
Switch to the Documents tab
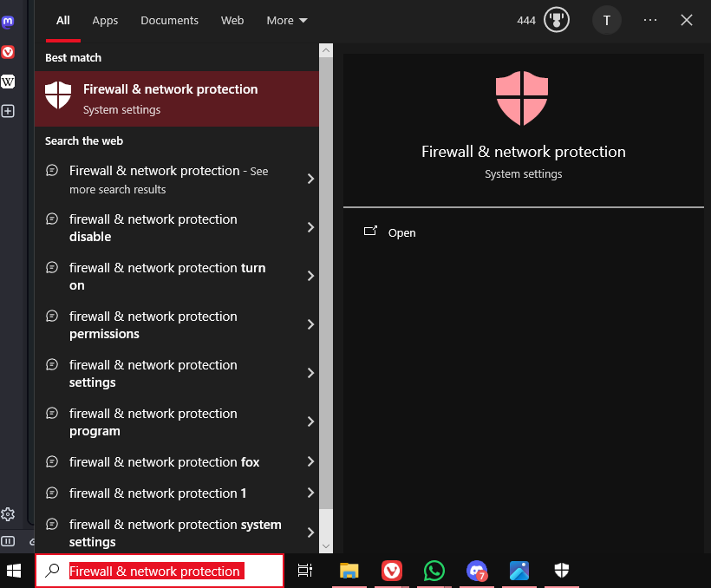(x=169, y=20)
